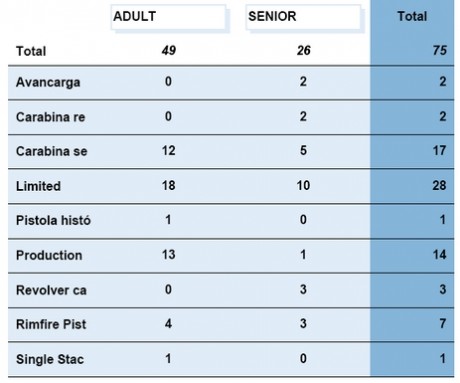Image resolution: width=460 pixels, height=383 pixels.
Task: Open the Production division row label
Action: tap(49, 255)
